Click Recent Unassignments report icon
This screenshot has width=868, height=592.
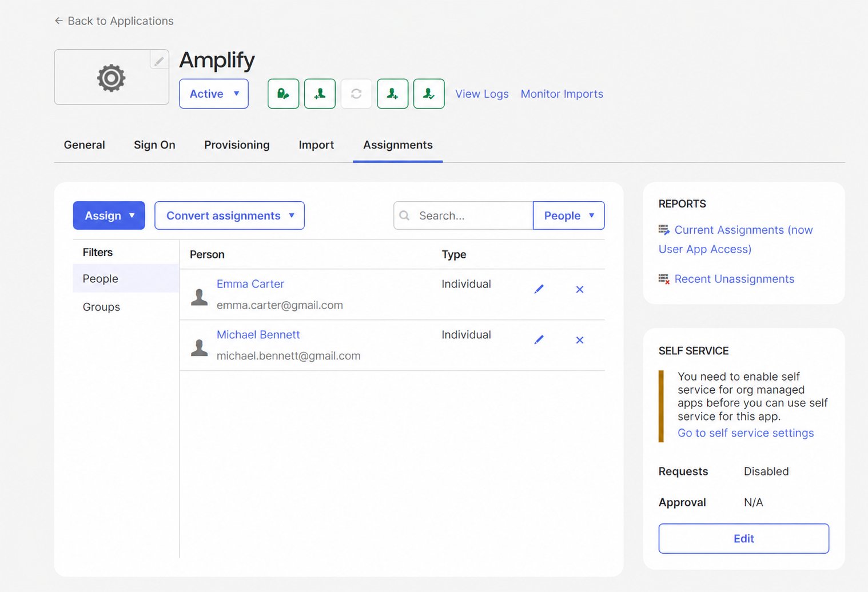pos(664,279)
